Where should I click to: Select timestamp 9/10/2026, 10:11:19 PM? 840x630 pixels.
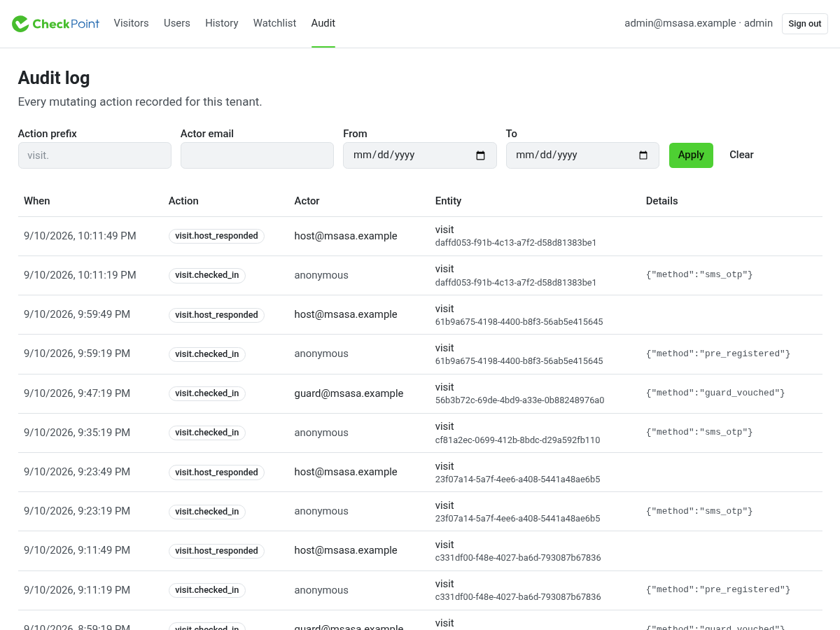[x=80, y=275]
